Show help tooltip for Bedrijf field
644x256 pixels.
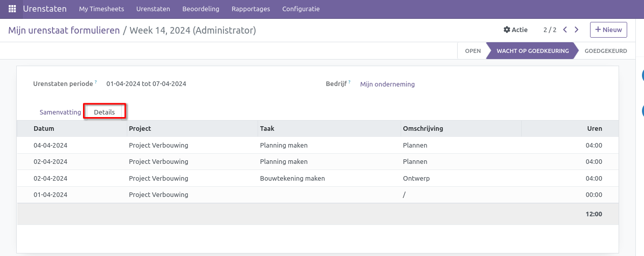(349, 82)
